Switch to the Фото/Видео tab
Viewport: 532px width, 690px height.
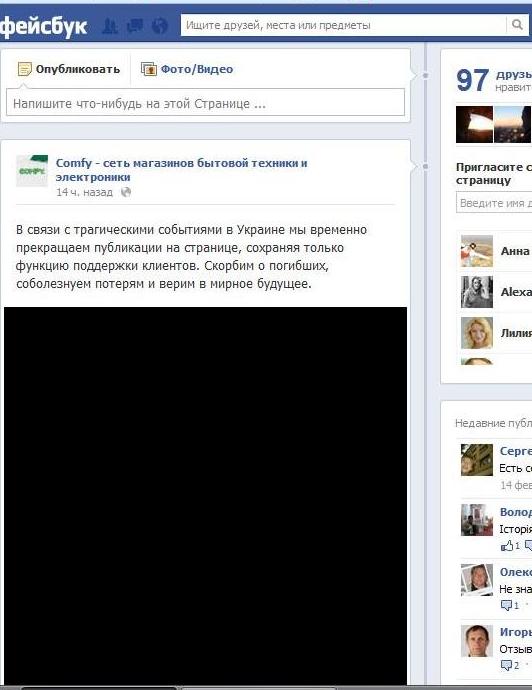(187, 69)
